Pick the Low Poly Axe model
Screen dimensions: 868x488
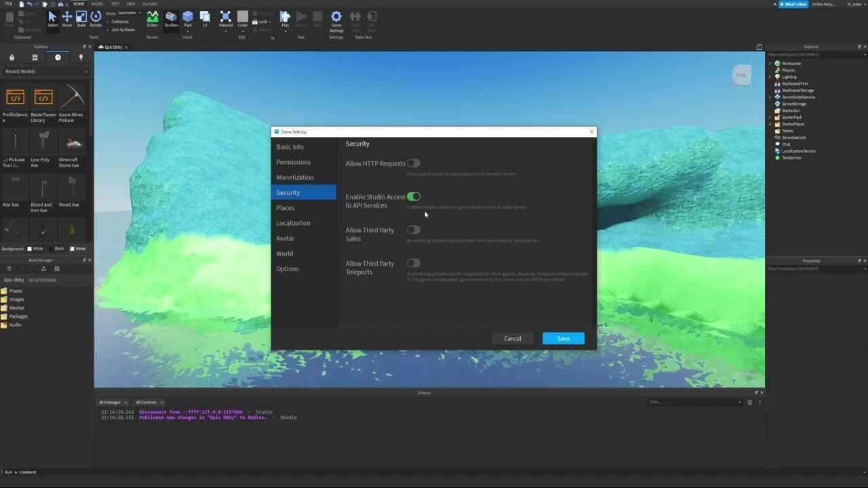pos(43,142)
